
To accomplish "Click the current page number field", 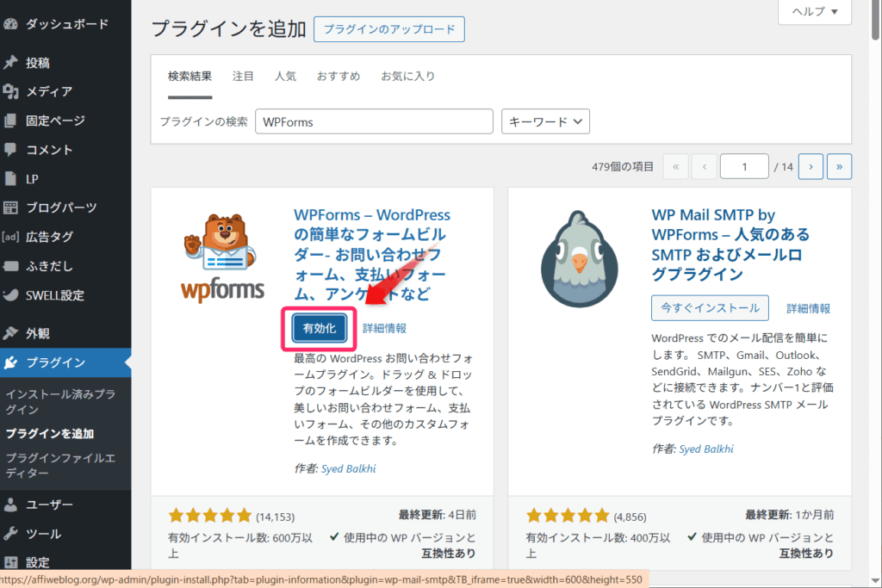I will 744,166.
